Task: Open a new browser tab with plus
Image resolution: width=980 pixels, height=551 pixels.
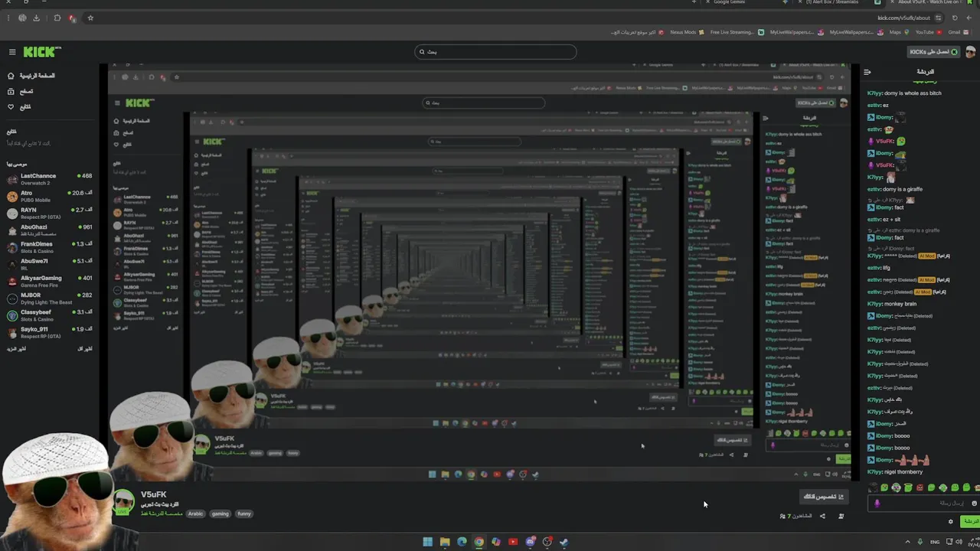Action: click(x=694, y=2)
